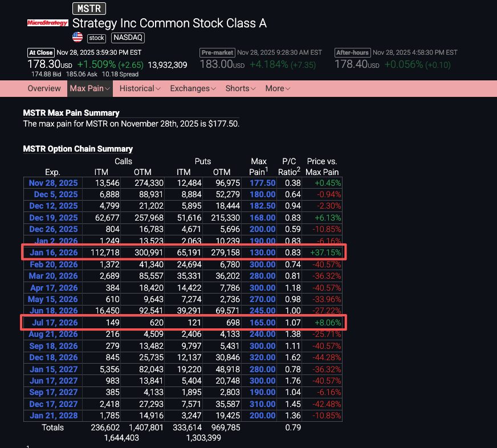The height and width of the screenshot is (448, 497).
Task: Click the 180.00 max pain value
Action: tap(262, 194)
